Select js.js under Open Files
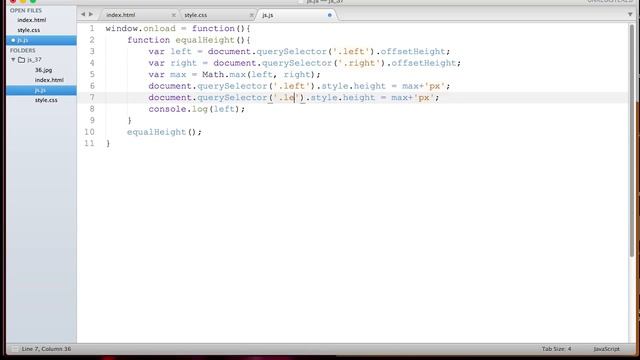The width and height of the screenshot is (640, 360). 41,40
